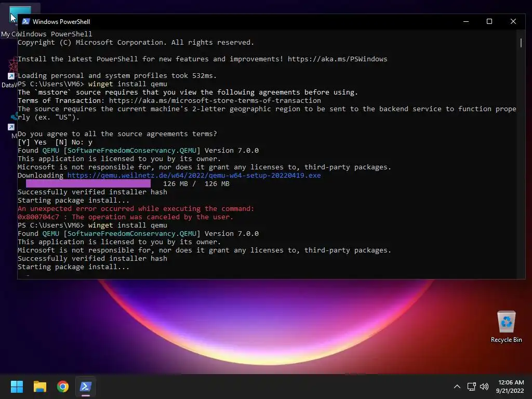Click 'Do you agree to all the source agreements terms?'
Screen dimensions: 532x399
[117, 134]
